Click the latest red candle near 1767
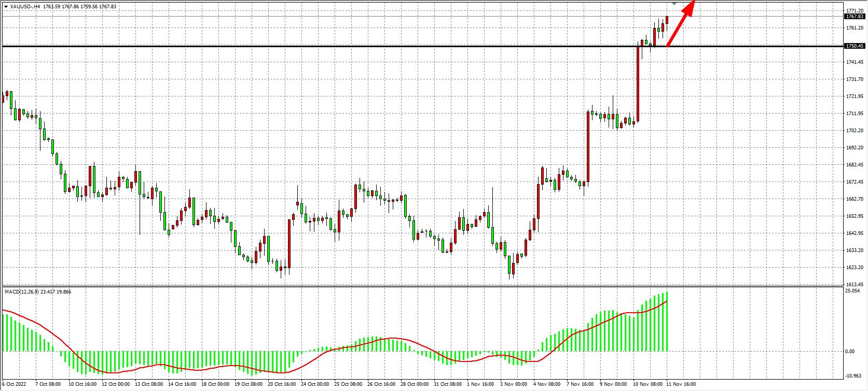 pos(667,20)
